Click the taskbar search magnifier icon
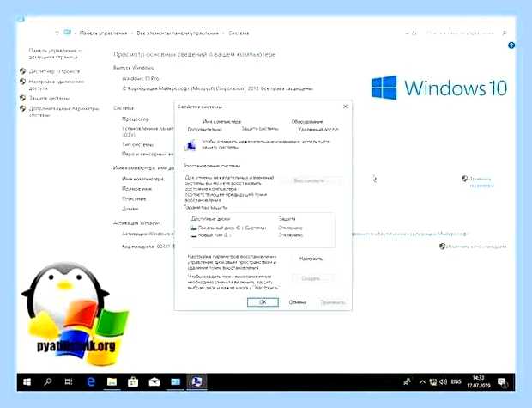532x408 pixels. coord(48,381)
